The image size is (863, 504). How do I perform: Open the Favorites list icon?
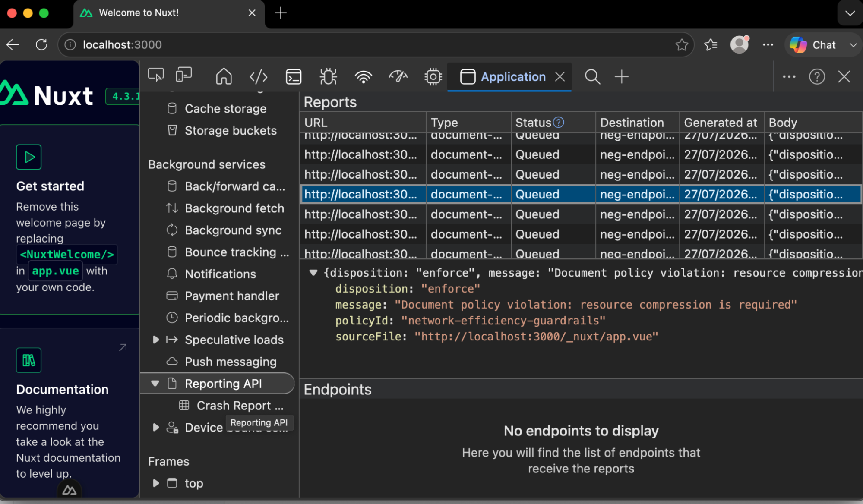click(x=711, y=44)
